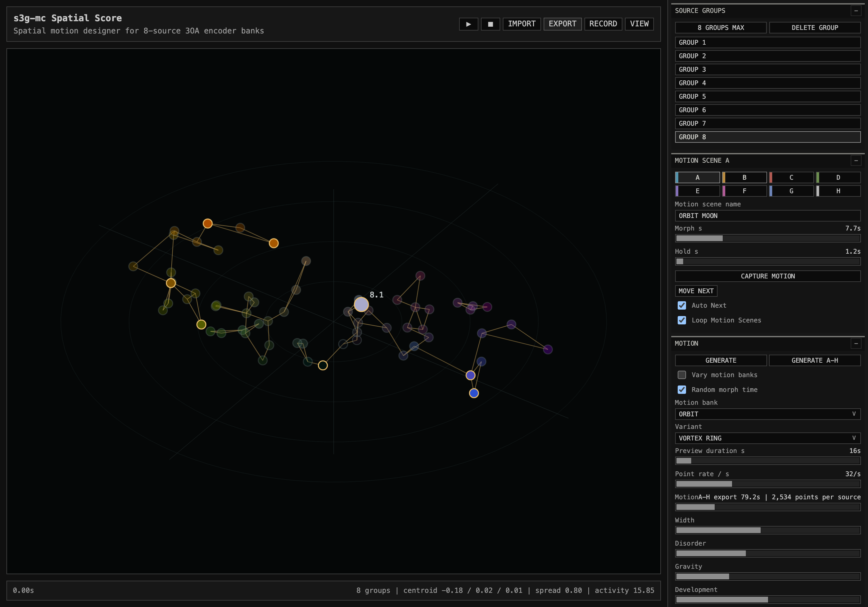868x607 pixels.
Task: Open the Variant VORTEX RING dropdown
Action: tap(768, 438)
